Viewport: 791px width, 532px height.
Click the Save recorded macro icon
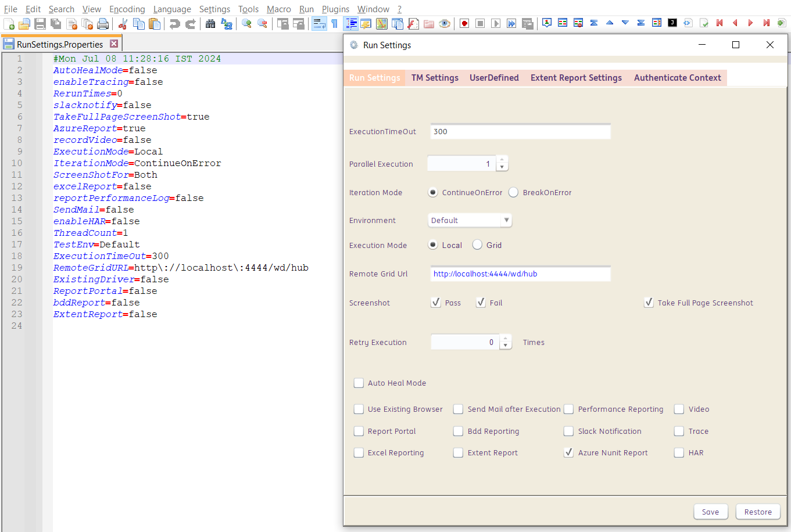coord(527,24)
